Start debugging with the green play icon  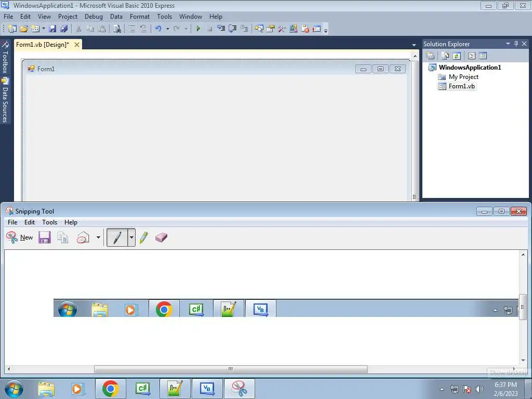tap(198, 29)
